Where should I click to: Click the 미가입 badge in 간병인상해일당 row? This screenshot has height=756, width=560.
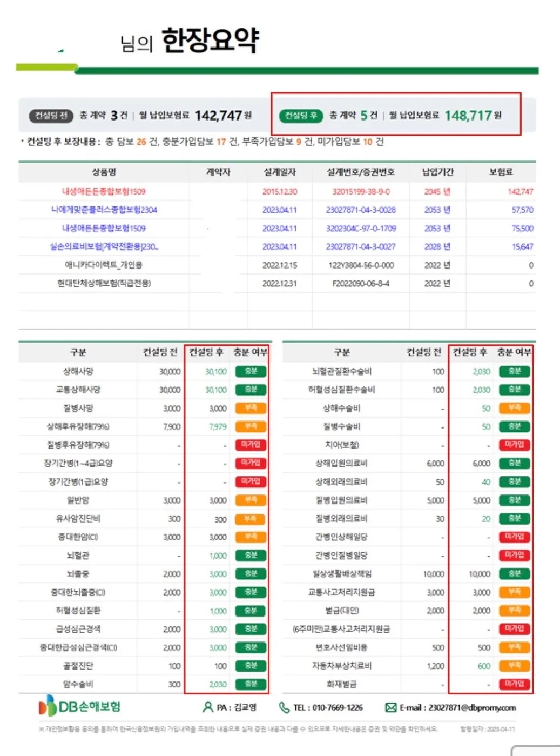click(x=514, y=537)
